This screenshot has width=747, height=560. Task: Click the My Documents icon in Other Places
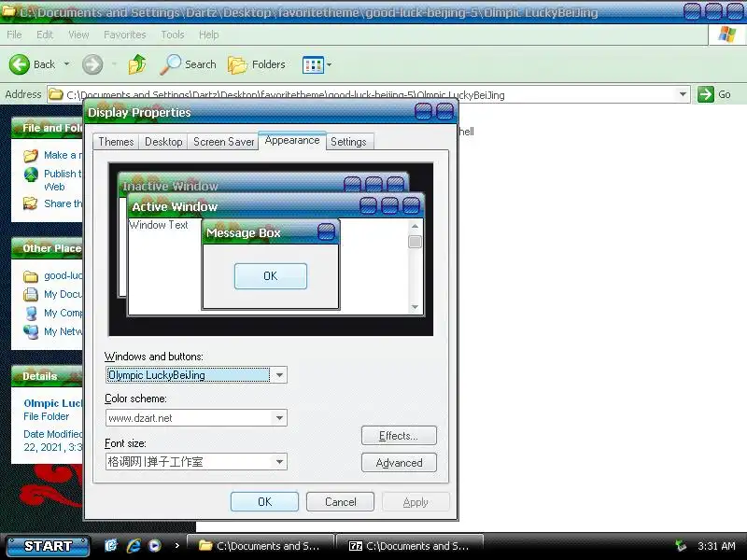(31, 294)
